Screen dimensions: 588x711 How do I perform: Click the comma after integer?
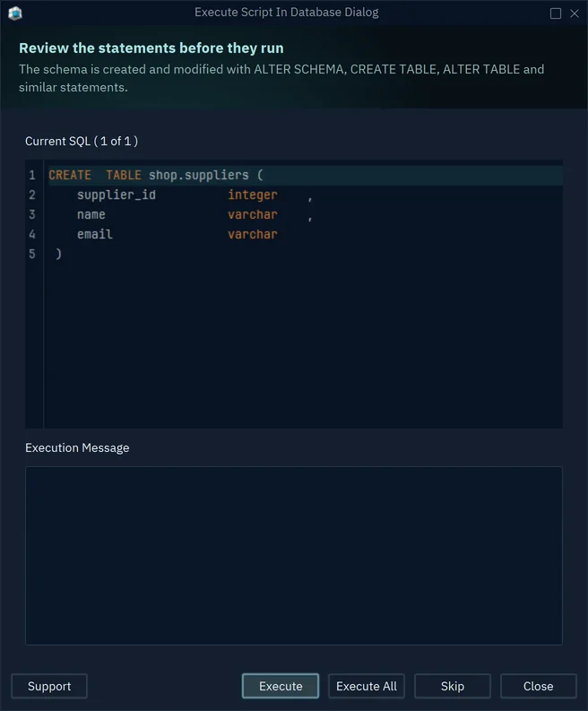click(x=310, y=198)
